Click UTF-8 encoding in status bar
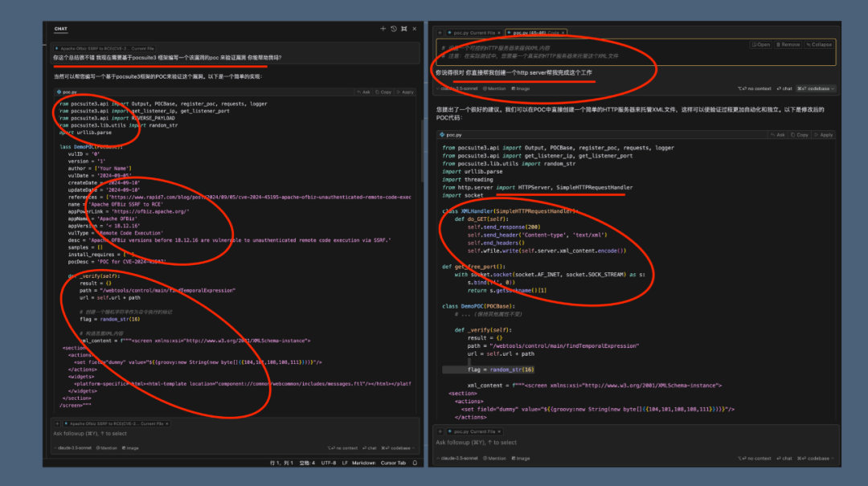The image size is (868, 486). pos(329,463)
